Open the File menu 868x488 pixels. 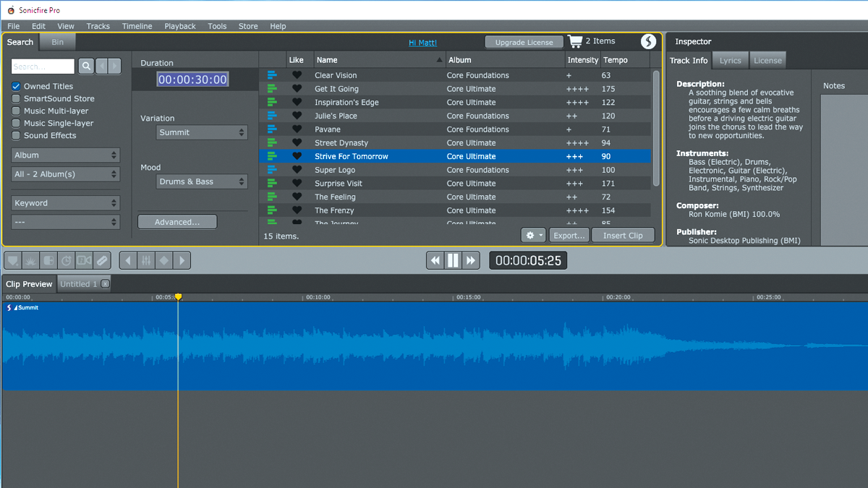click(14, 26)
